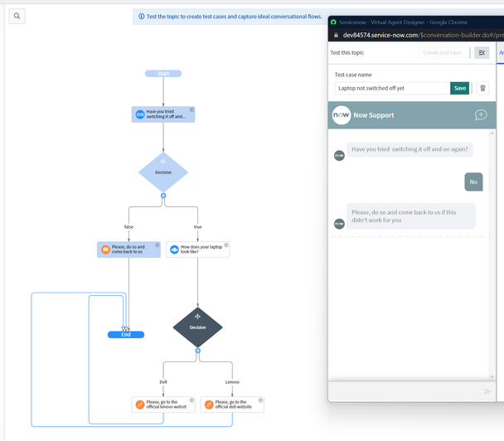Screen dimensions: 504x441
Task: Remove the 'Please, do so and come back' node
Action: tap(157, 245)
